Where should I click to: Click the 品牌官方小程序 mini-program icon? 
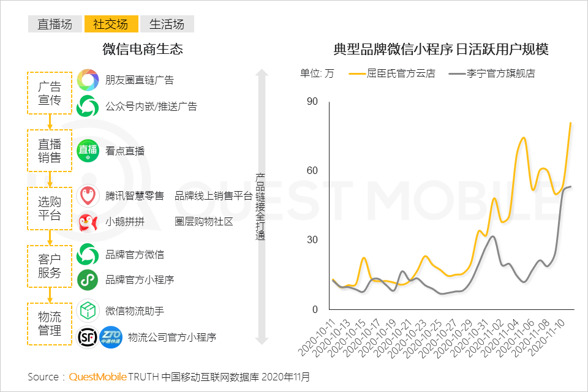88,280
